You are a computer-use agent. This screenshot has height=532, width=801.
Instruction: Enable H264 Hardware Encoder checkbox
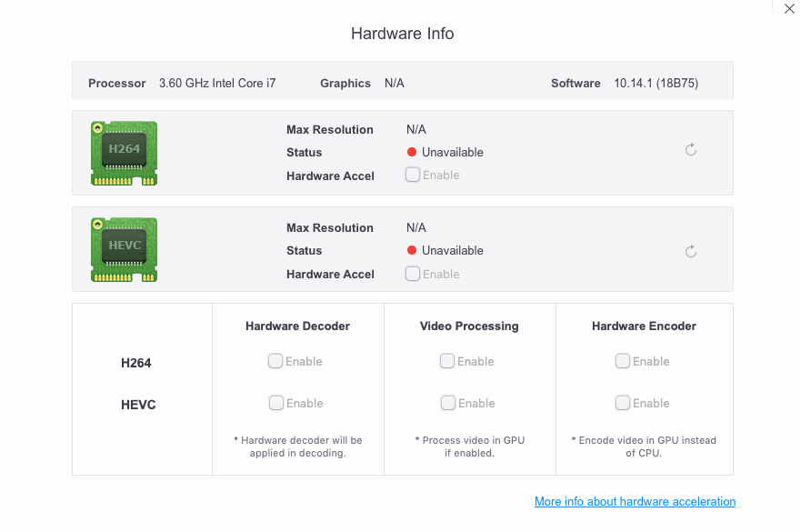623,361
